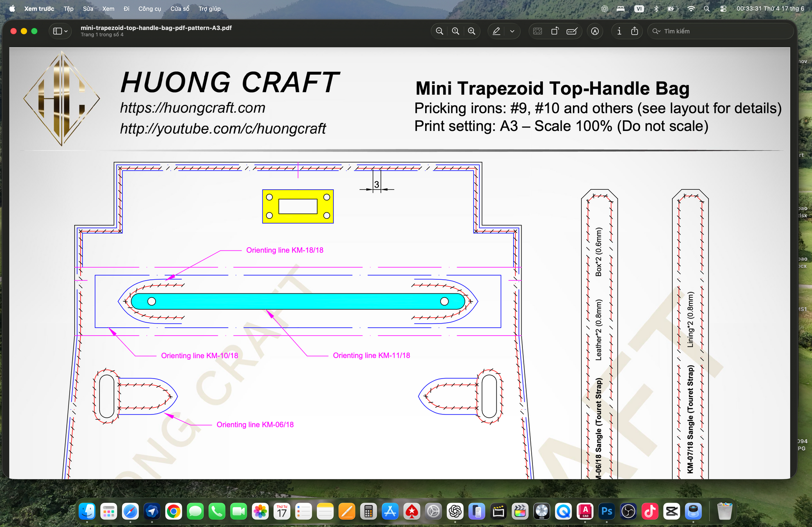
Task: Open the Tệp menu
Action: pos(68,9)
